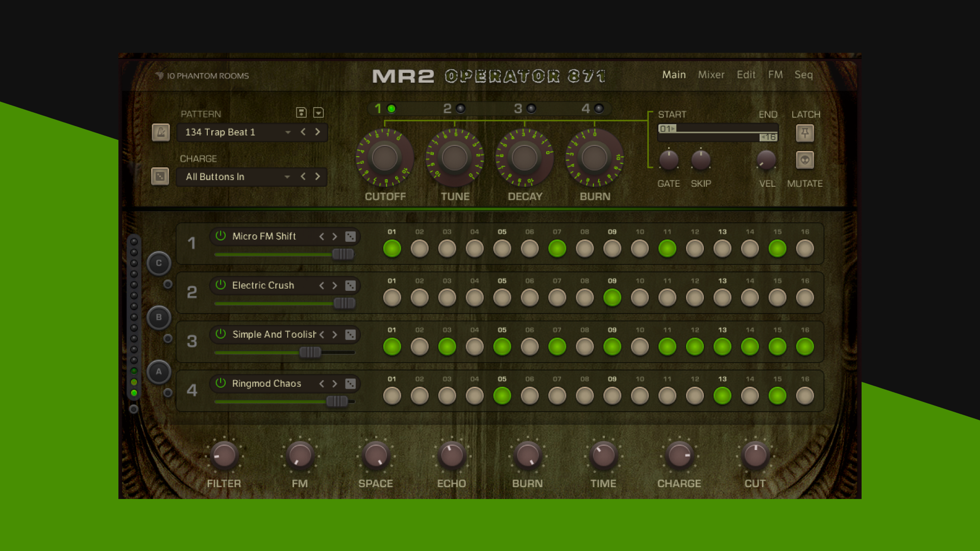Toggle step 09 on track 2
980x551 pixels.
click(612, 297)
